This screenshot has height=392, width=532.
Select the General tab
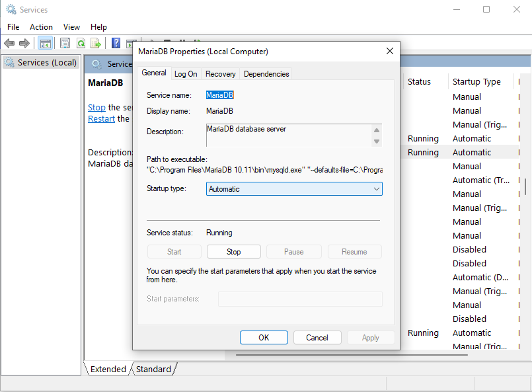tap(154, 73)
